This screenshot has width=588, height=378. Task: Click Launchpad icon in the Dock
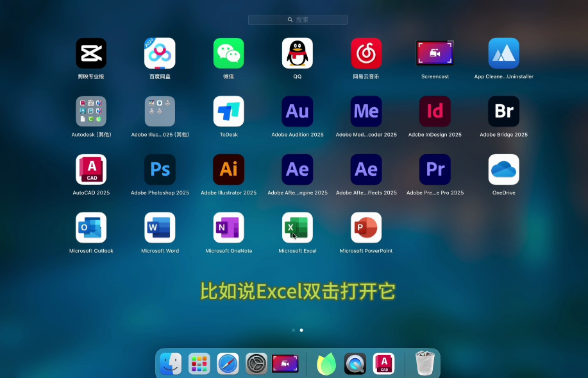click(199, 364)
